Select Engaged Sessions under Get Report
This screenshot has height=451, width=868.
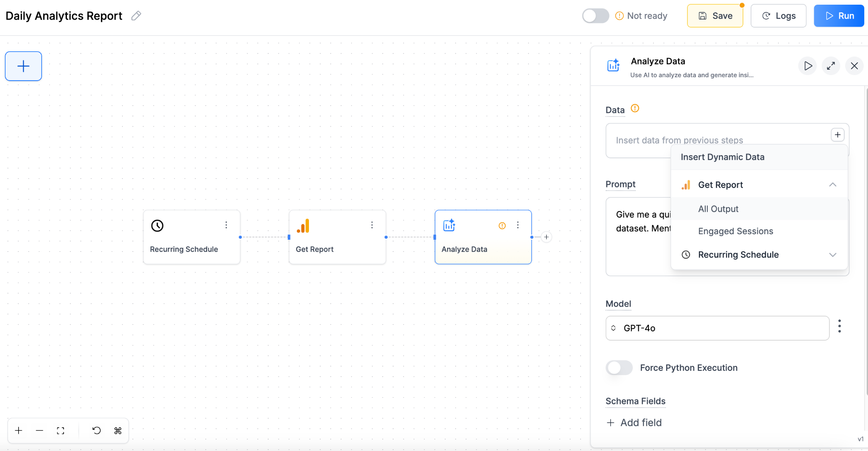[735, 231]
